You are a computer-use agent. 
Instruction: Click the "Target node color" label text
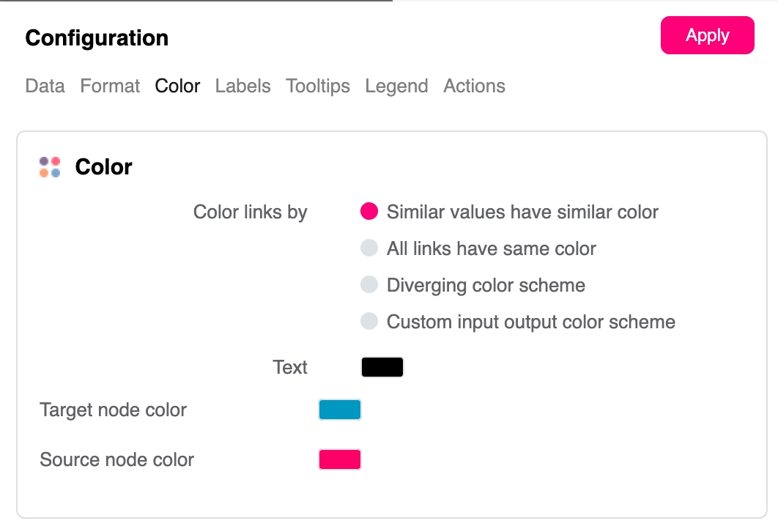coord(113,410)
